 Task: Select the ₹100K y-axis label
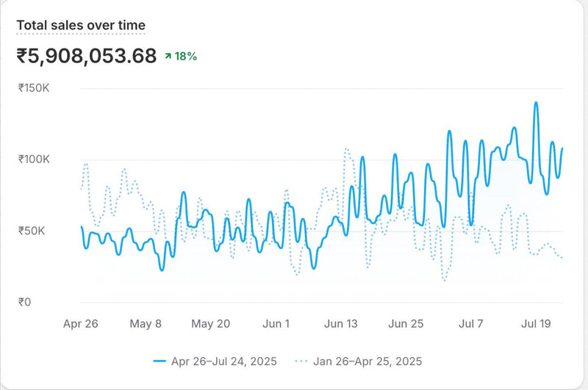tap(34, 159)
